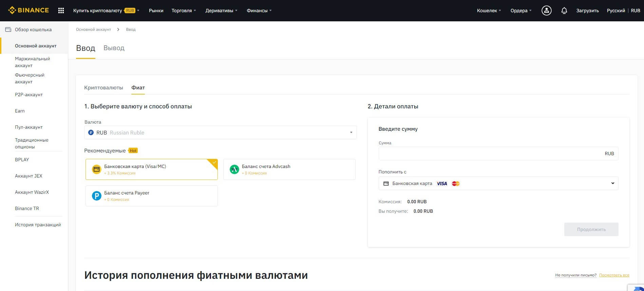Click the +3.3% Комиссия fee text

coord(120,173)
